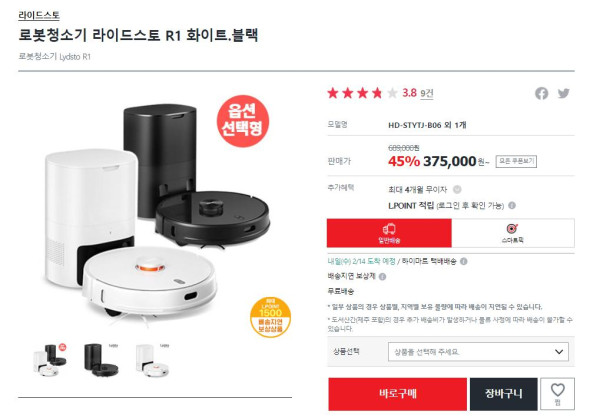Open the 9건 reviews link
600x419 pixels.
coord(427,93)
